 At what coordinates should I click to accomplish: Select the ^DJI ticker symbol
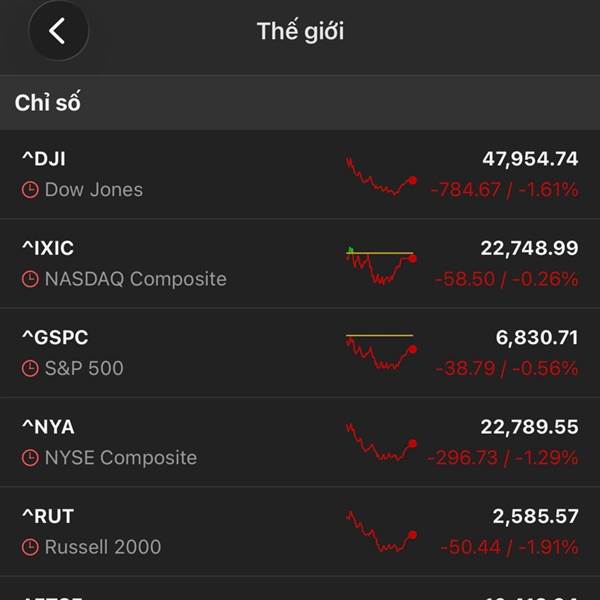pos(44,159)
